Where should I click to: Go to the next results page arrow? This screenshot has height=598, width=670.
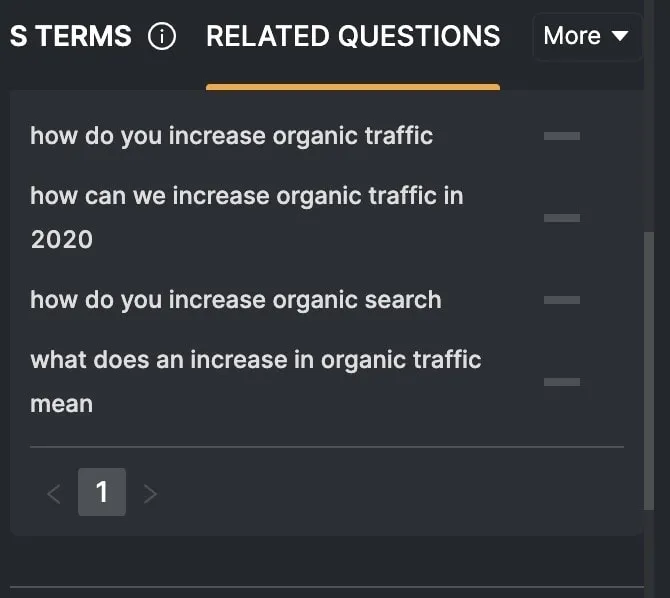150,493
